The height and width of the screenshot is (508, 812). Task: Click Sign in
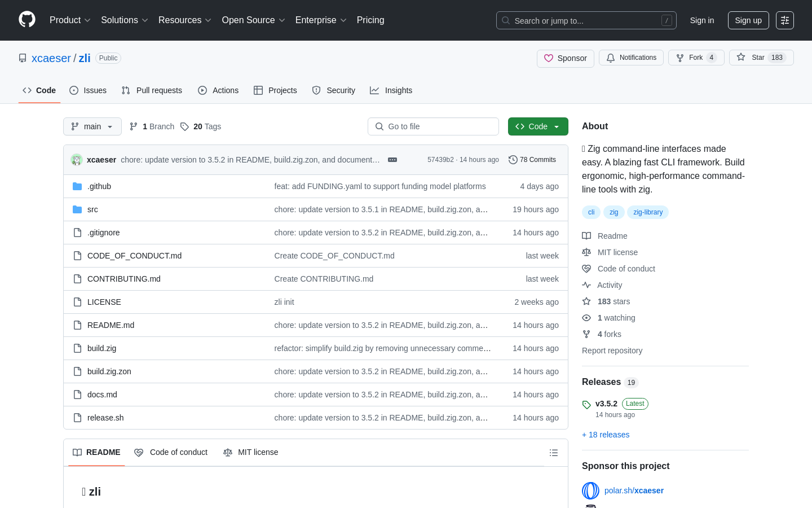click(702, 20)
